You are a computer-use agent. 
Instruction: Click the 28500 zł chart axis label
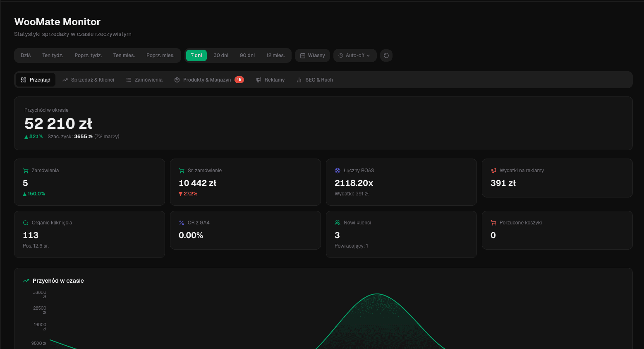[40, 310]
